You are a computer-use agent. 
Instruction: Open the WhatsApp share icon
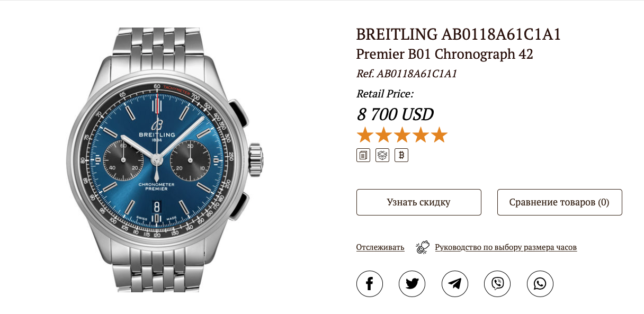click(x=540, y=284)
